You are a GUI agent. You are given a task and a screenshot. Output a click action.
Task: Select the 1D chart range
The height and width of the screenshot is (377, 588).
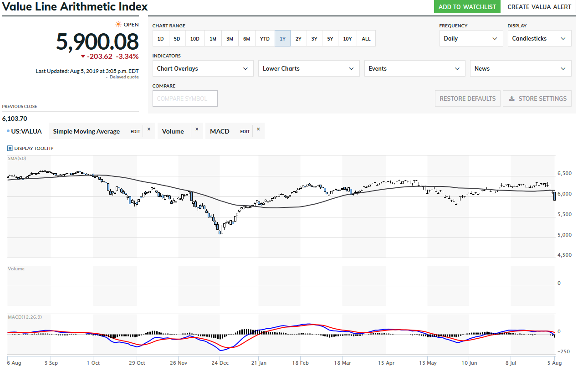click(161, 39)
